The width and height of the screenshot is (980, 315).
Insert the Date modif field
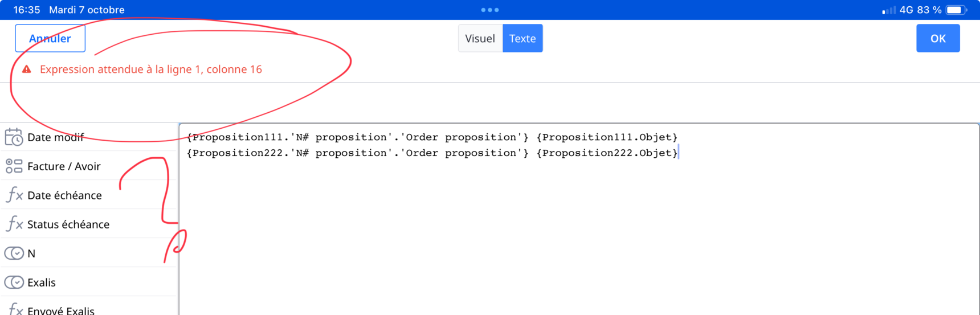(56, 137)
